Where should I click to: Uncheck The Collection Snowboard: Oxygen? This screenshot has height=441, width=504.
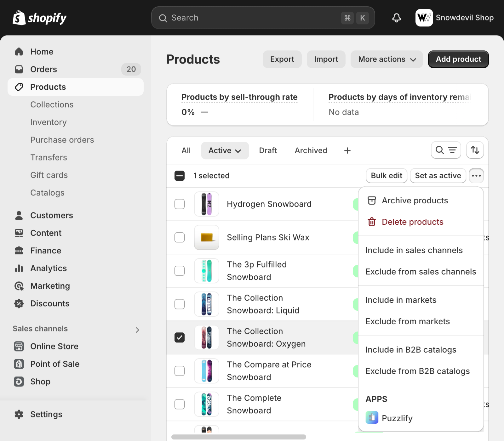(x=180, y=337)
